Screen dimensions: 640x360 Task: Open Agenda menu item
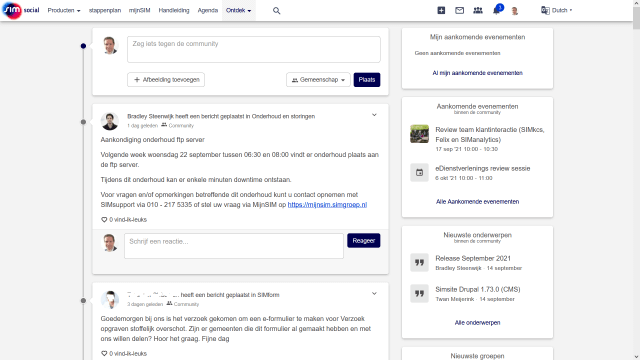208,11
